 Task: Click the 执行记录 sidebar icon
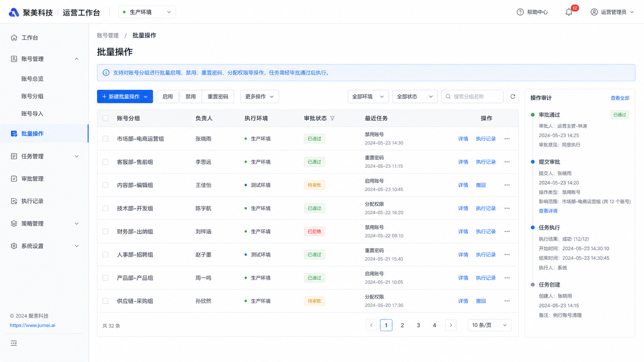[14, 201]
